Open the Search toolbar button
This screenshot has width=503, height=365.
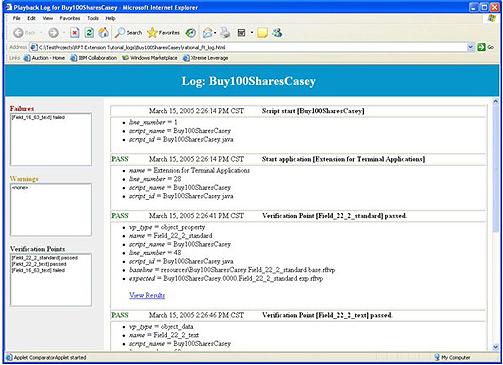pos(128,33)
